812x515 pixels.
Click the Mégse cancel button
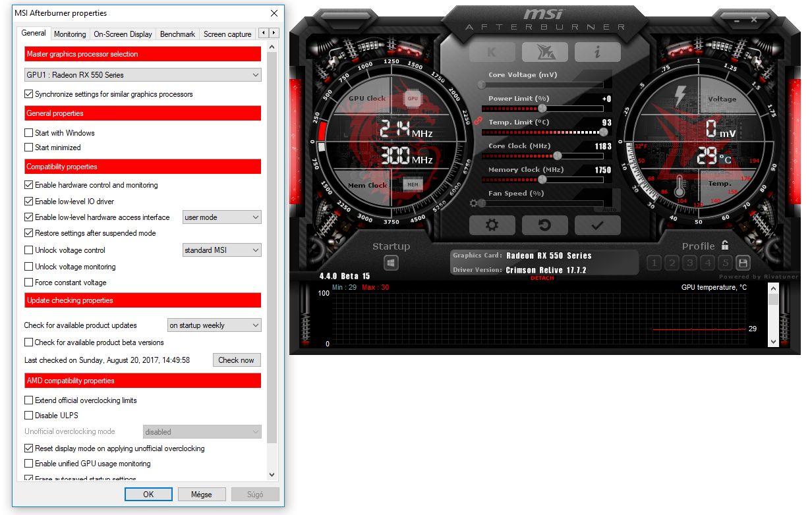point(202,494)
